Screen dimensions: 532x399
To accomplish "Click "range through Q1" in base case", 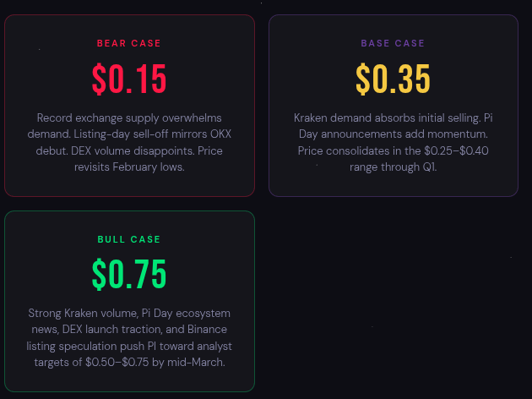I will [x=393, y=167].
